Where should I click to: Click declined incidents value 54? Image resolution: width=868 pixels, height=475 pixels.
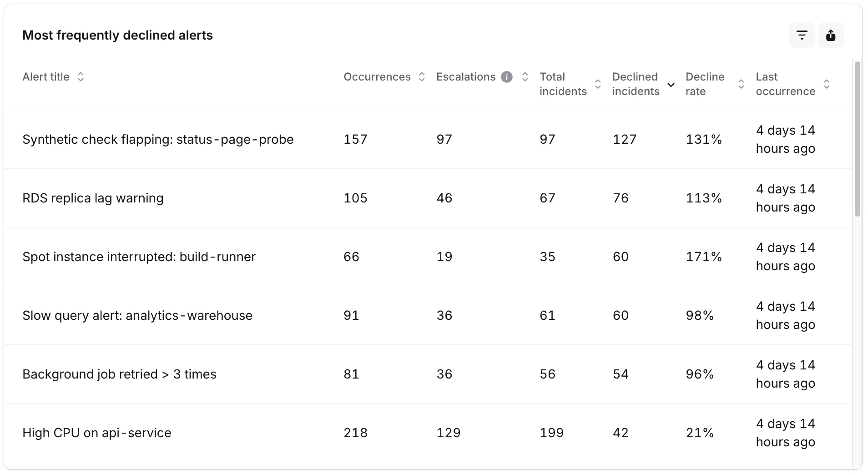coord(621,374)
